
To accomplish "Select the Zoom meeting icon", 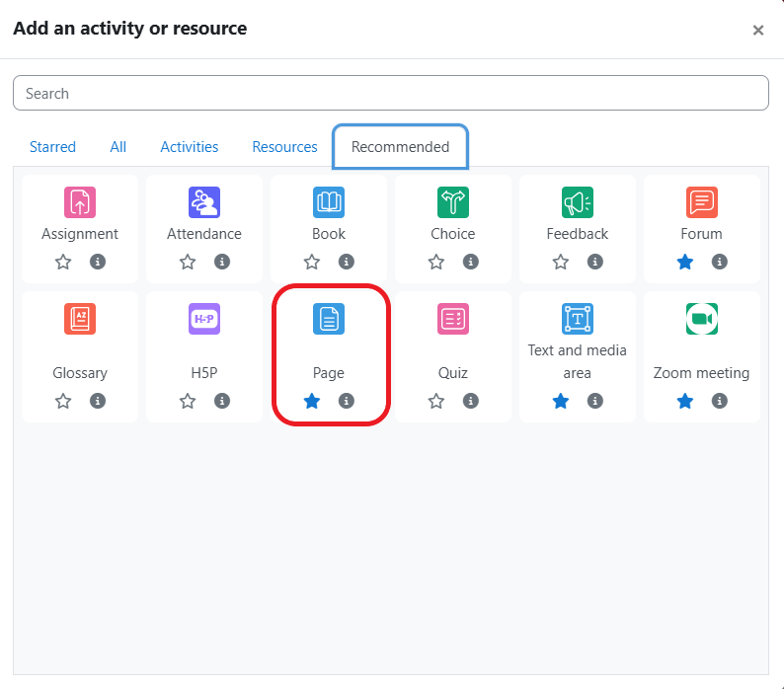I will click(x=701, y=319).
